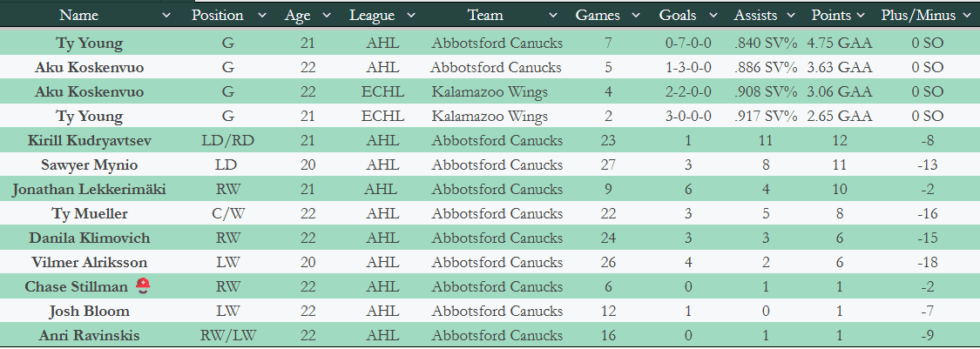Screen dimensions: 980x349
Task: Click Anri Ravinskis in the last row
Action: click(89, 336)
